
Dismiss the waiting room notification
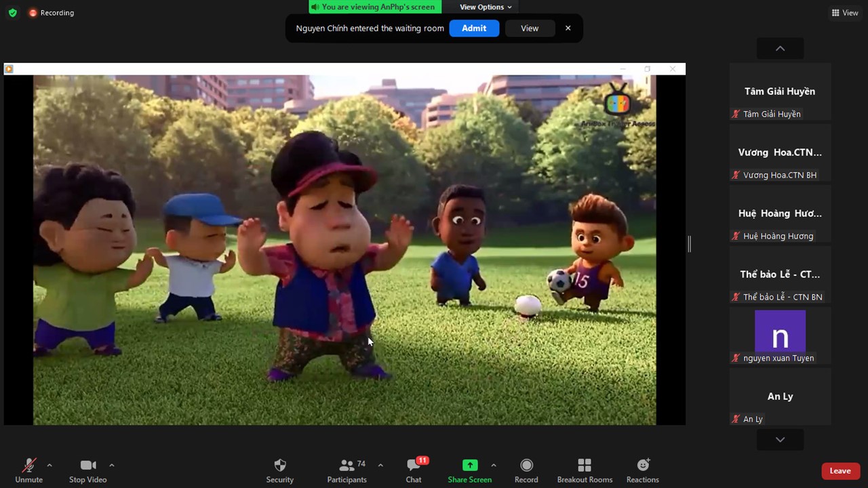point(568,28)
